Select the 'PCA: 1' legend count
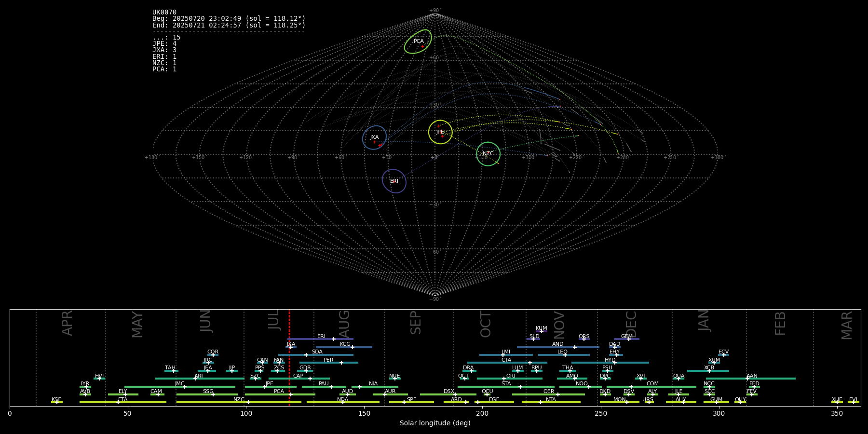868x434 pixels. pos(164,69)
